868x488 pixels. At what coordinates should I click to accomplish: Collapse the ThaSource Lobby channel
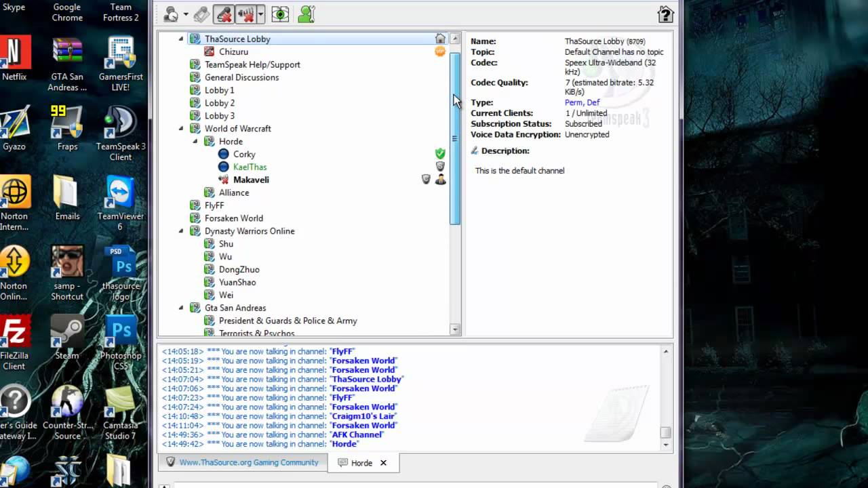coord(181,39)
